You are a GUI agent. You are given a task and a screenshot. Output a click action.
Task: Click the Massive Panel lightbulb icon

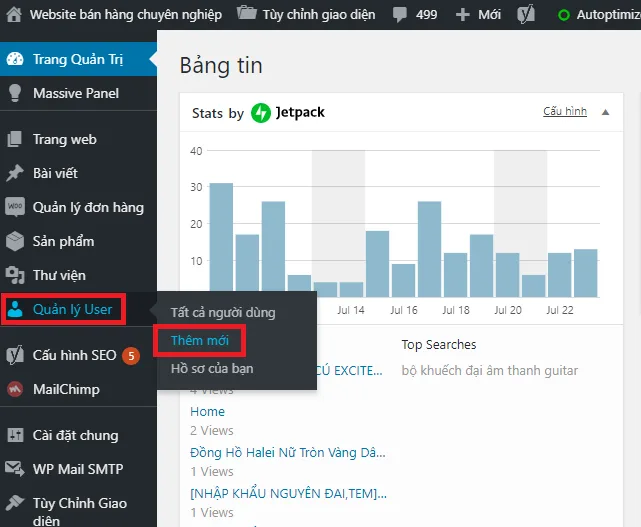pos(15,93)
